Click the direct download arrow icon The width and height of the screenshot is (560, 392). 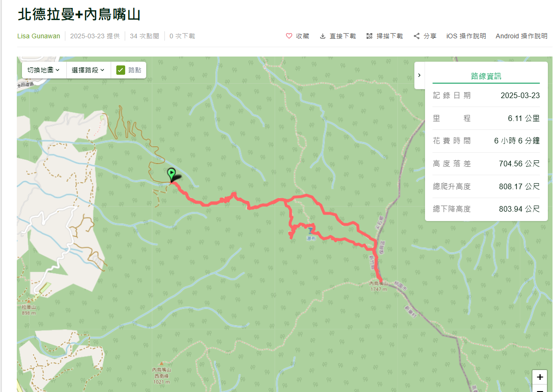coord(322,36)
